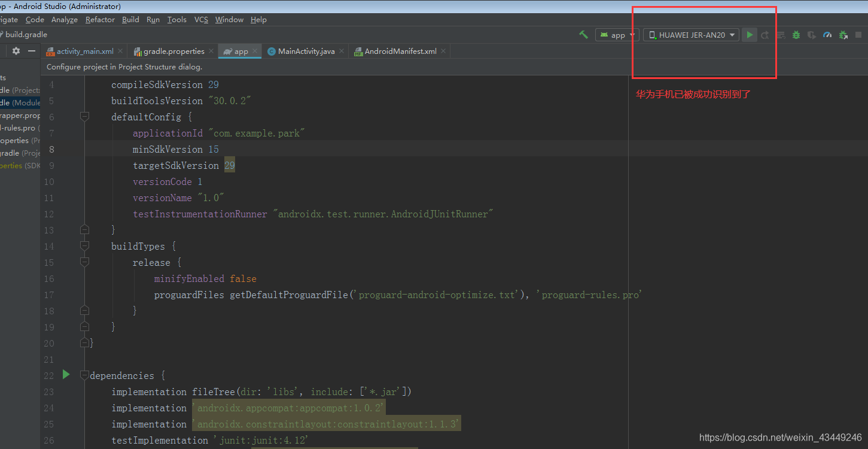Image resolution: width=868 pixels, height=449 pixels.
Task: Click testInstrumentationRunner AndroidJUnitRunner line
Action: 313,214
